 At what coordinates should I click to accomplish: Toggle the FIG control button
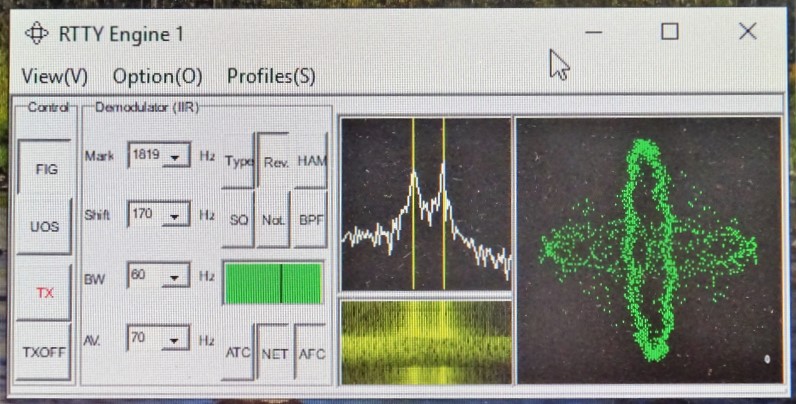[x=46, y=169]
